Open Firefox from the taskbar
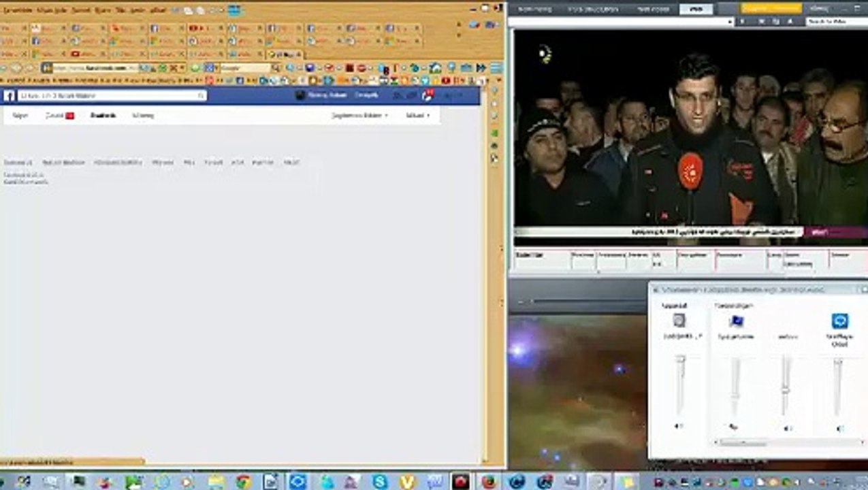This screenshot has height=490, width=868. (x=489, y=482)
